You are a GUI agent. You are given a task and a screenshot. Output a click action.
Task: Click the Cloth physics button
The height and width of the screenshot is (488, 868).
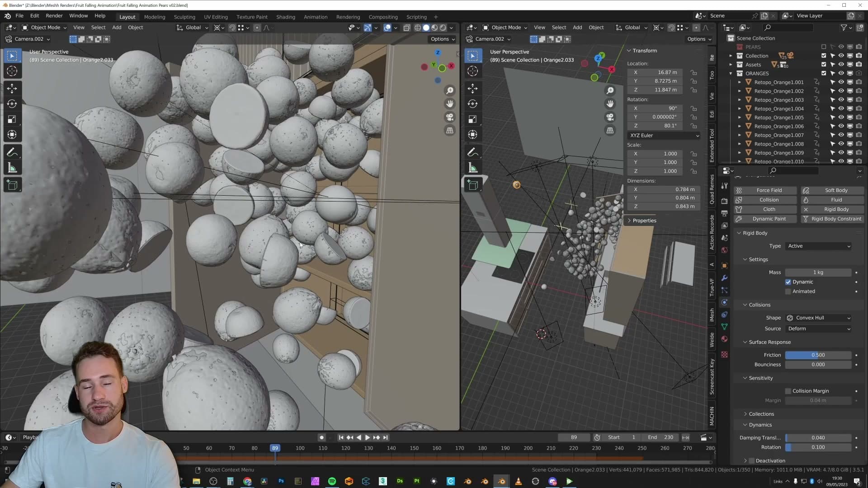coord(765,210)
